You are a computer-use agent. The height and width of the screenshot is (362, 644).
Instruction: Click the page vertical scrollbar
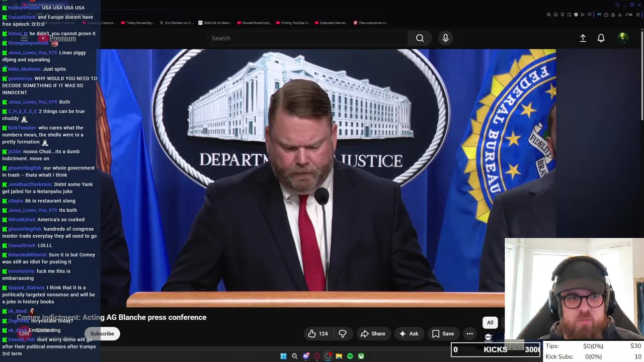click(641, 75)
